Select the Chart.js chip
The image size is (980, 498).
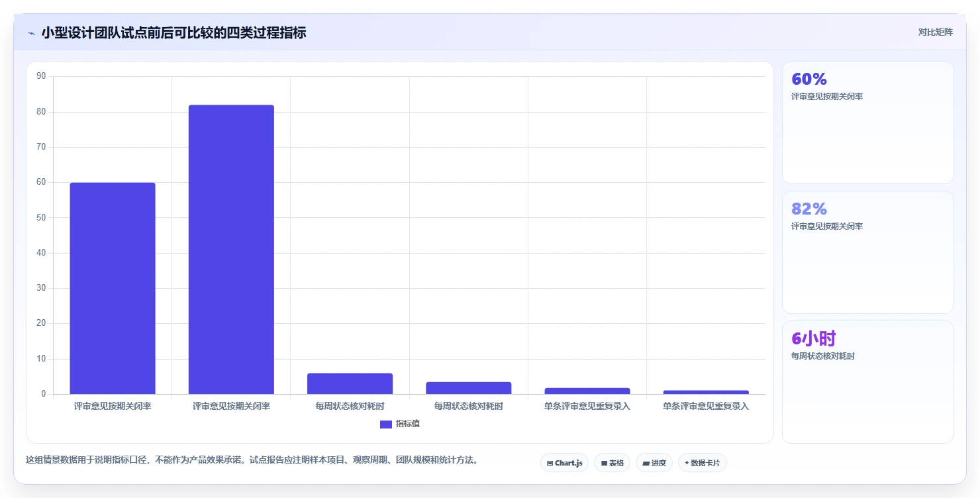[564, 463]
